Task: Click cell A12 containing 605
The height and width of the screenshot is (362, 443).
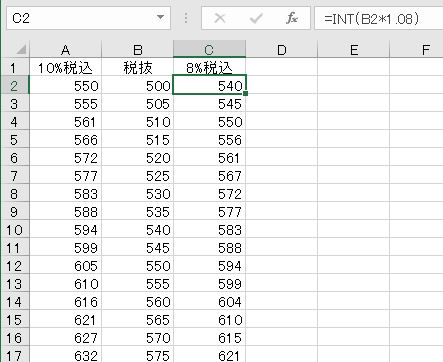Action: (x=65, y=266)
